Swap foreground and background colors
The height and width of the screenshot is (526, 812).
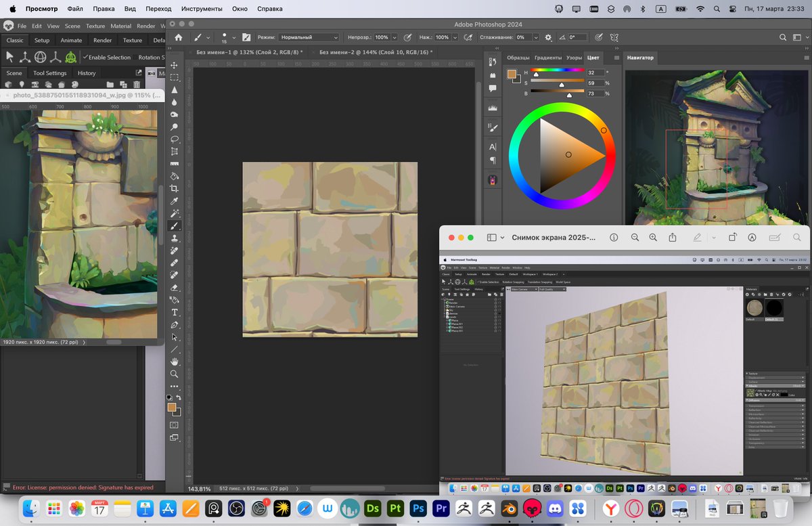pos(179,398)
